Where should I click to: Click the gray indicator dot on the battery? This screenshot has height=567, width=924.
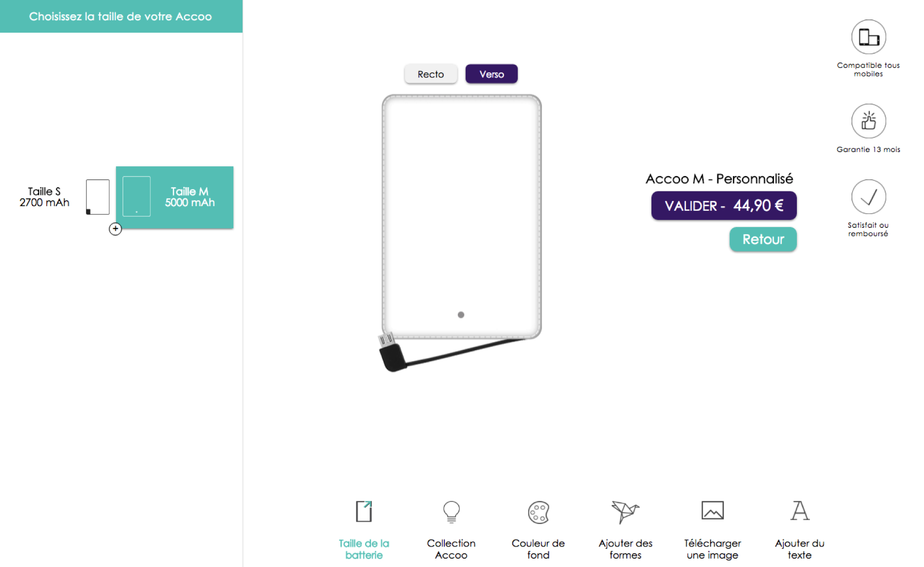461,315
